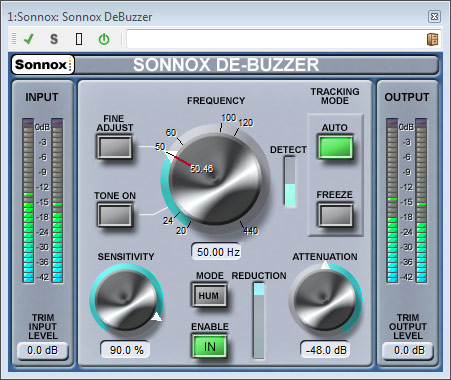Click the 90.0 % sensitivity field
This screenshot has width=451, height=380.
click(x=125, y=350)
